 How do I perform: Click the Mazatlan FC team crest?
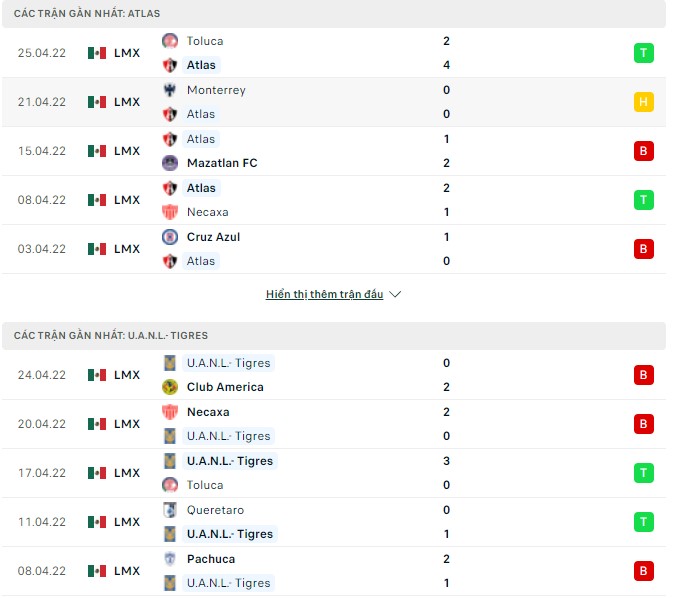pos(170,163)
